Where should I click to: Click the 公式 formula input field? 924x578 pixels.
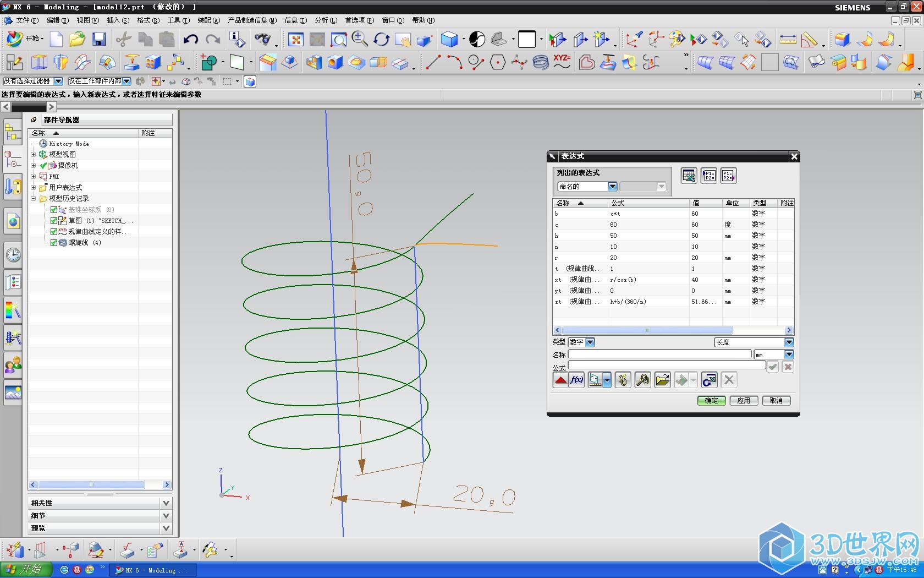(667, 366)
